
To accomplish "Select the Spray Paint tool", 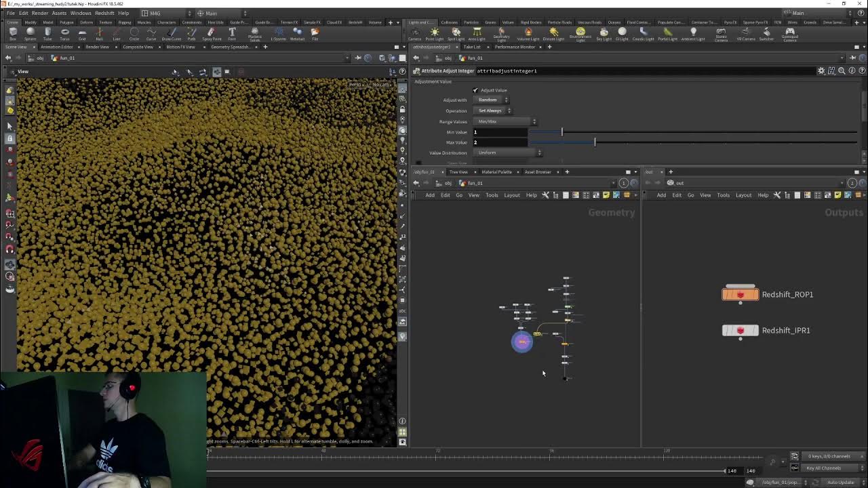I will (x=212, y=33).
